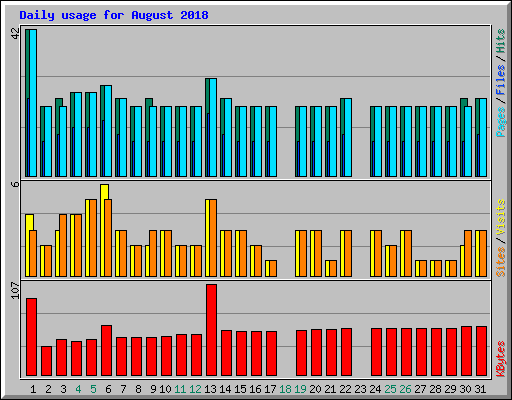Click day label '10' on the axis
Viewport: 512px width, 400px height.
[x=165, y=389]
